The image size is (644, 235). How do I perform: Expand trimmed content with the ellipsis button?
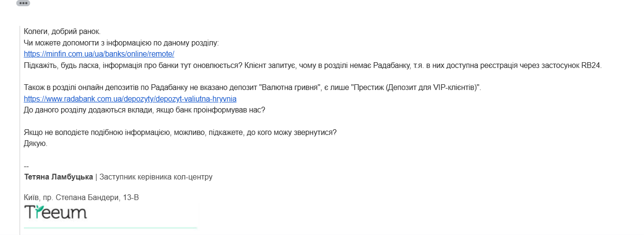pyautogui.click(x=23, y=3)
